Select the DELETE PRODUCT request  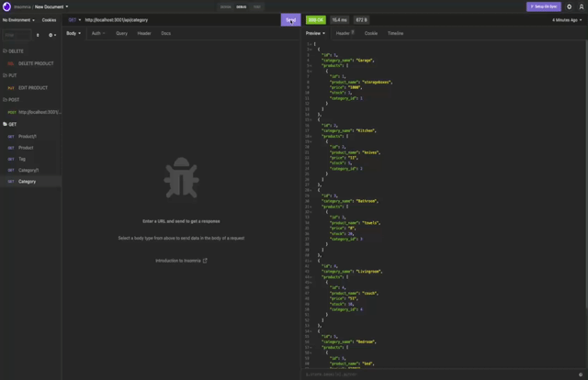click(30, 63)
